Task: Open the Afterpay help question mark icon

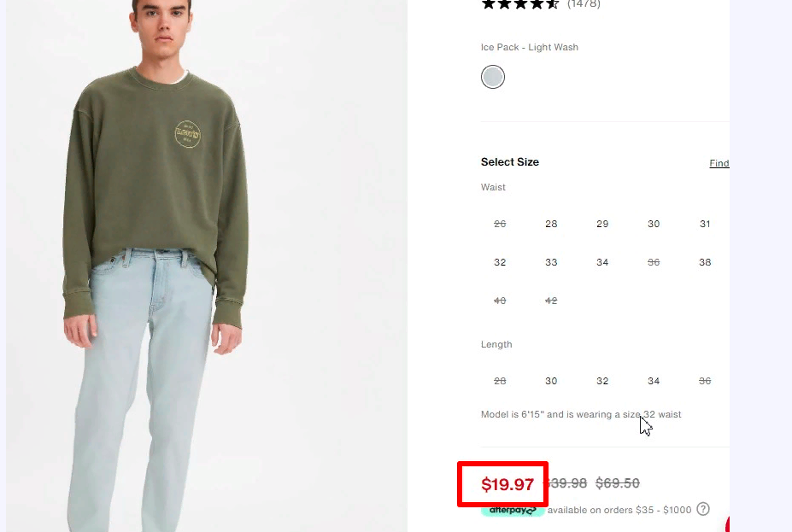Action: point(702,509)
